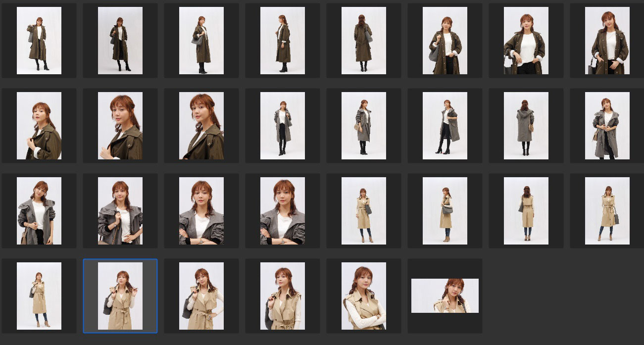Select olive coat side profile without bag

tap(282, 41)
